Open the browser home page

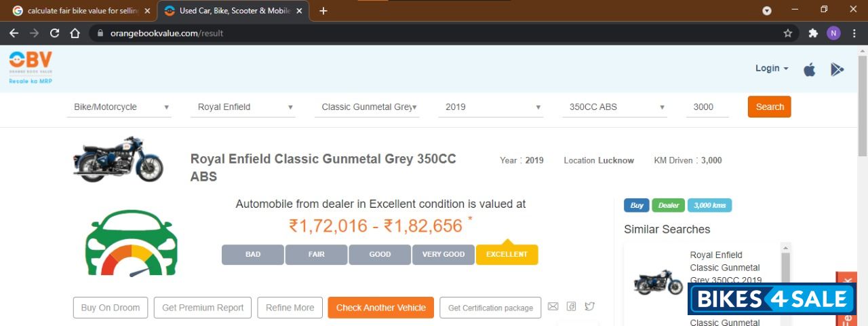tap(75, 33)
